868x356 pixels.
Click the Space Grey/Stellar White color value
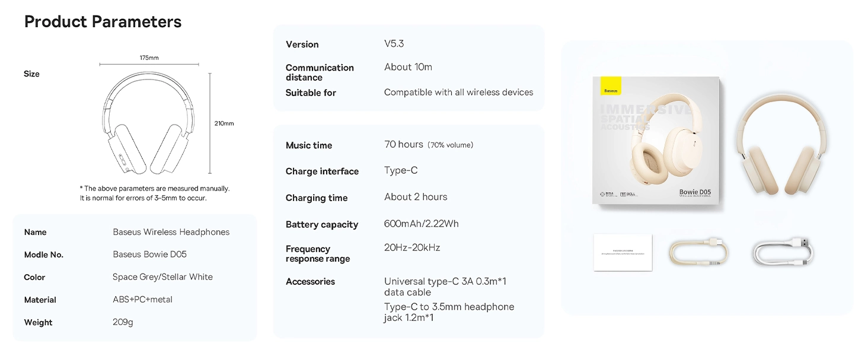[x=162, y=277]
